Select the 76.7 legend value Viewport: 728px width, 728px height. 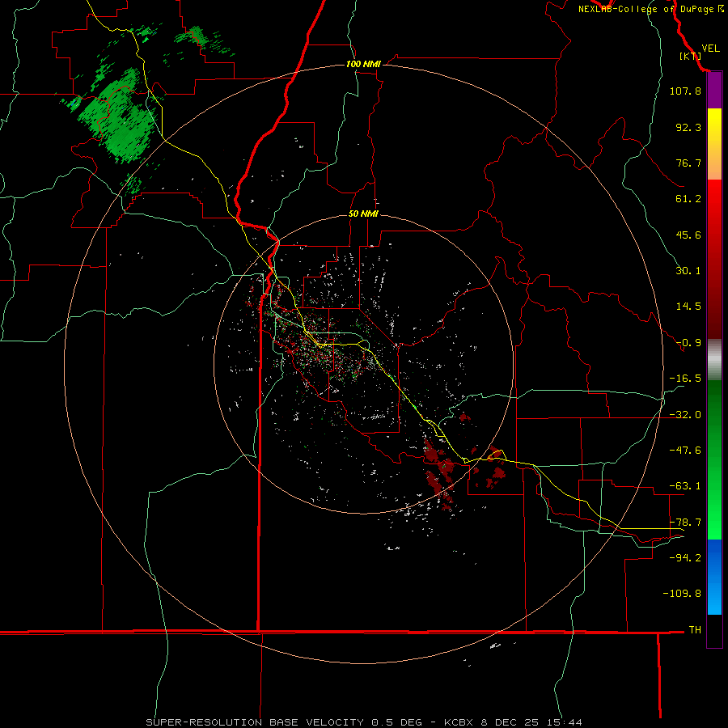pyautogui.click(x=688, y=163)
